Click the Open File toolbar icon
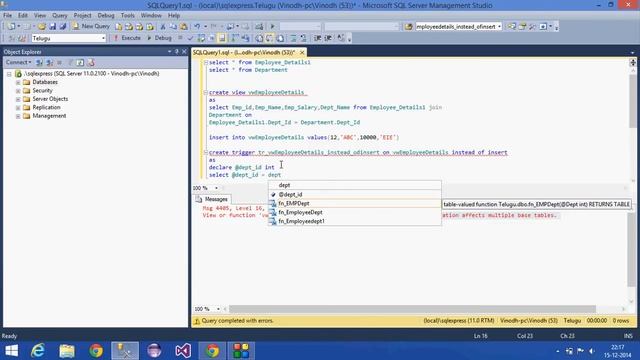The image size is (640, 360). click(x=42, y=27)
